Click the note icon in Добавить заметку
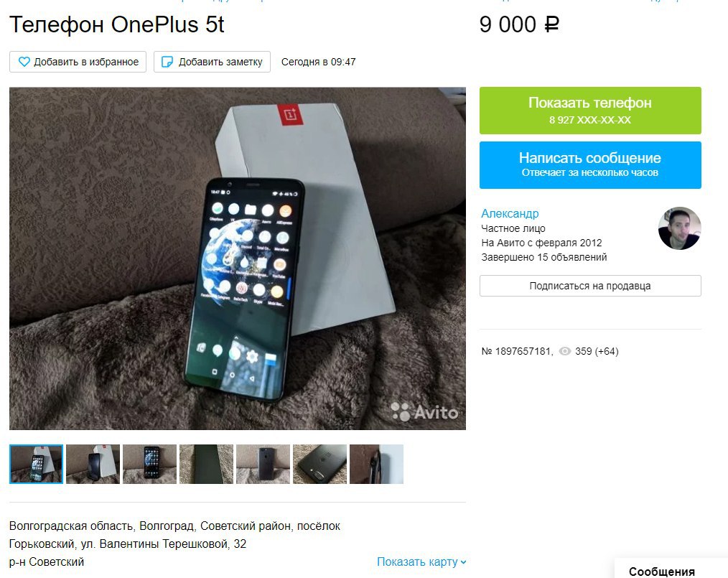 [167, 62]
